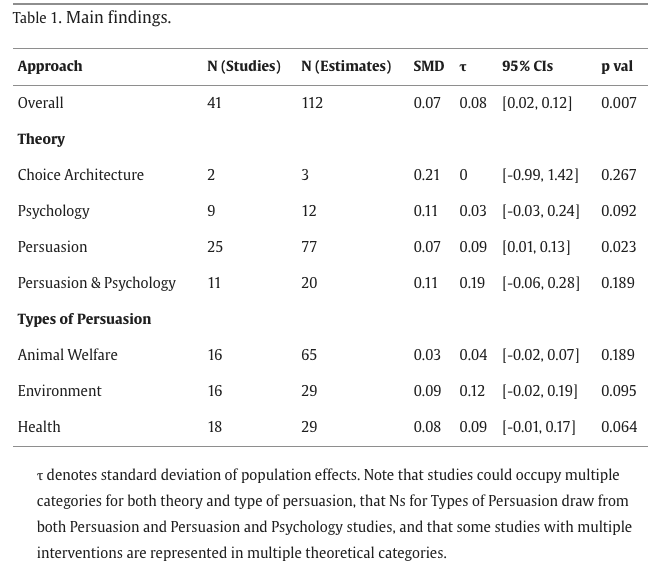The image size is (664, 581).
Task: Click the τ footnote paragraph below table
Action: [x=334, y=514]
